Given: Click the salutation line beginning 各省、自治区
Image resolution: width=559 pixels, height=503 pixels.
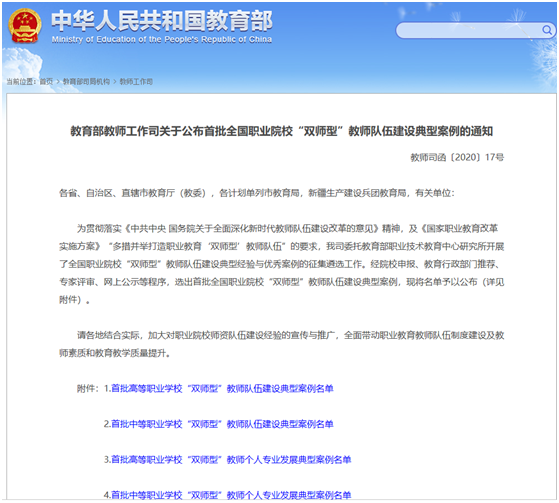Looking at the screenshot, I should point(257,193).
